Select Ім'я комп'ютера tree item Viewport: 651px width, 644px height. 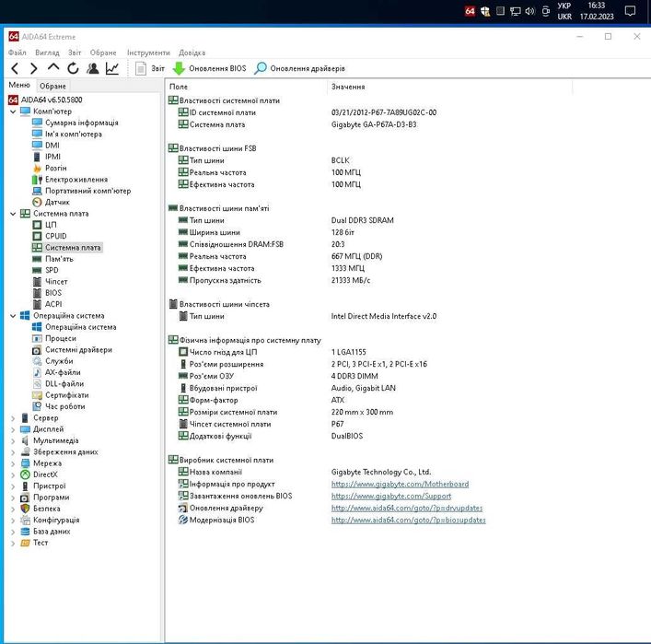click(74, 134)
